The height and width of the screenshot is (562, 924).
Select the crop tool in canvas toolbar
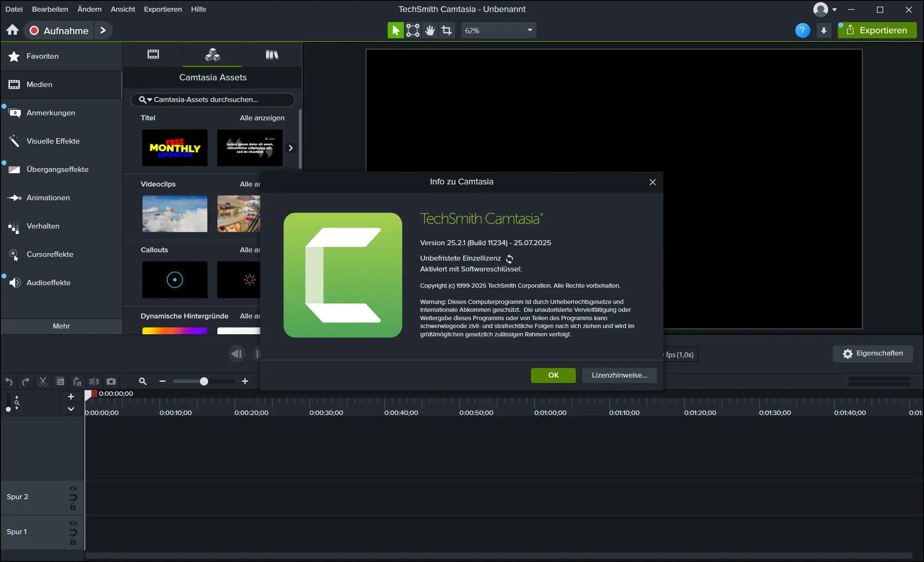point(447,30)
